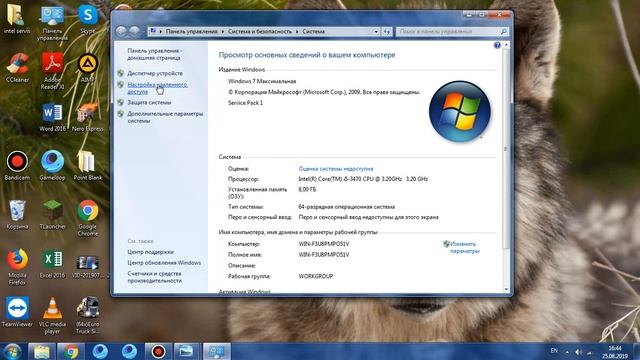Open the VID-201907 video file icon
The image size is (640, 360).
[87, 266]
